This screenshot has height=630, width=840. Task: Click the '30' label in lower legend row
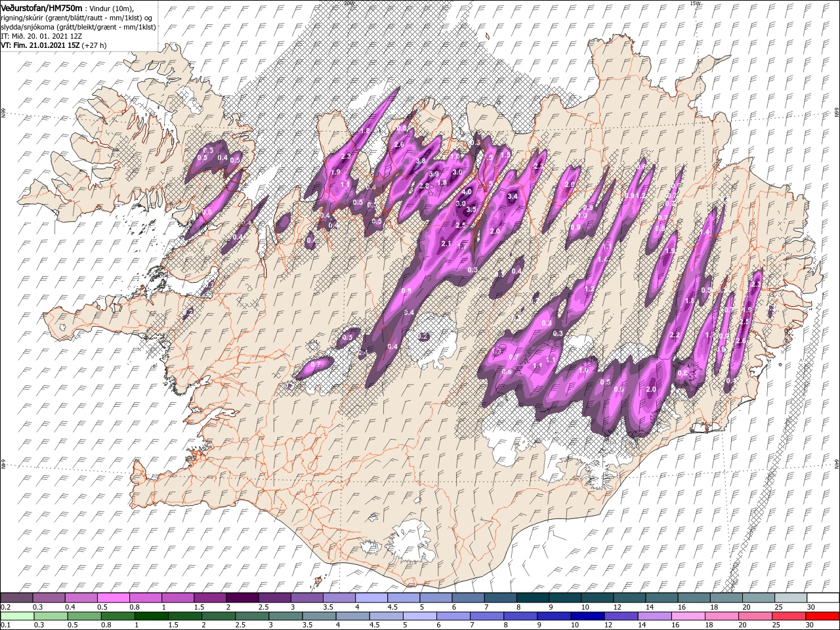click(x=809, y=625)
